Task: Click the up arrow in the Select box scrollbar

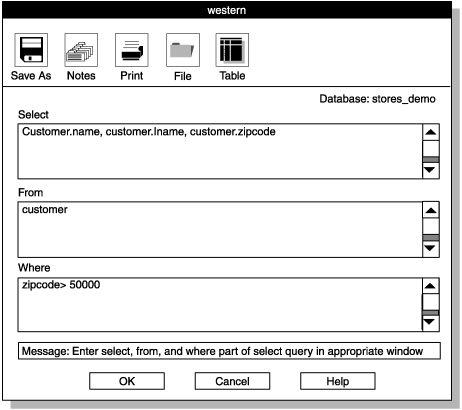Action: click(x=431, y=132)
